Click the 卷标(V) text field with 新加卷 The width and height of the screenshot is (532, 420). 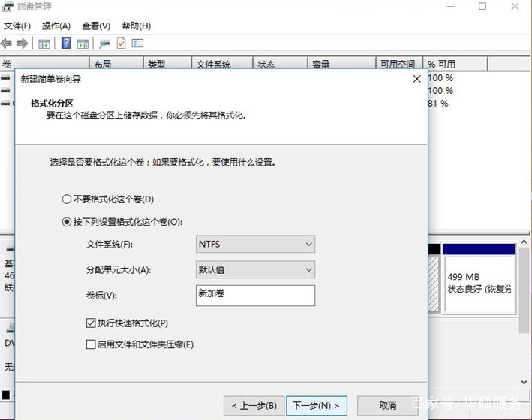tap(255, 295)
